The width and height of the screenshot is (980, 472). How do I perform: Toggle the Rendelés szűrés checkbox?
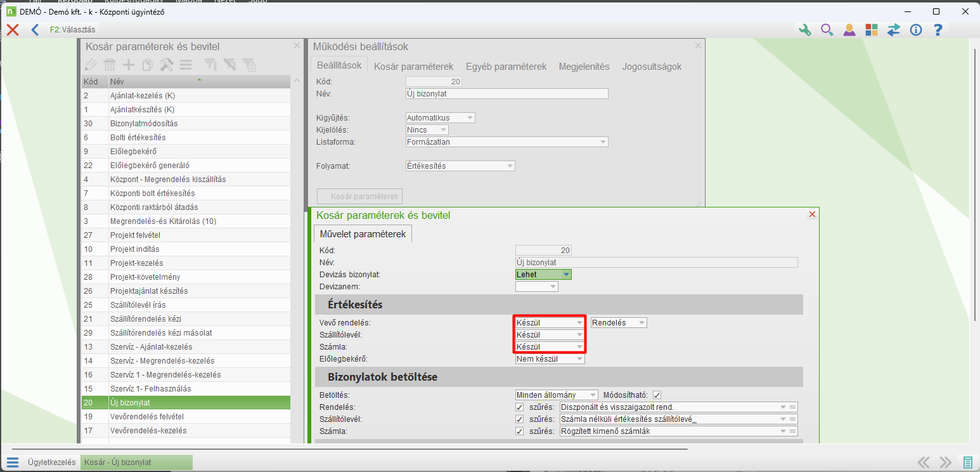coord(520,407)
